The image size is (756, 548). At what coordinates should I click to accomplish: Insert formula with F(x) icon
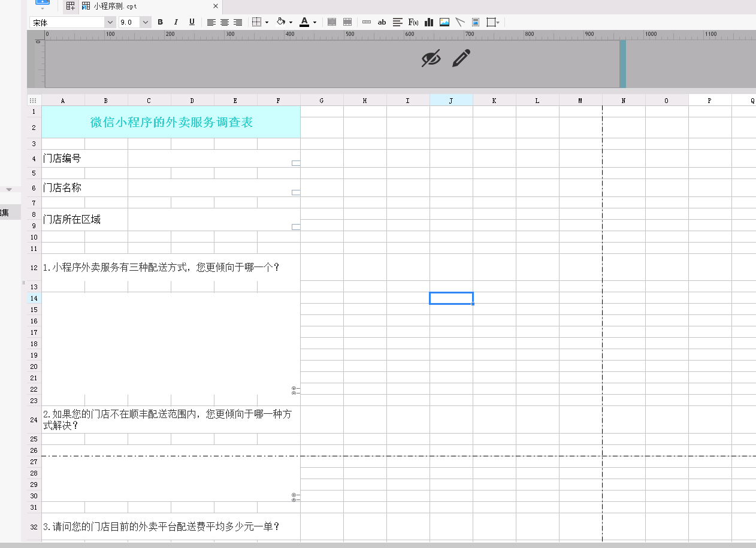(x=413, y=22)
